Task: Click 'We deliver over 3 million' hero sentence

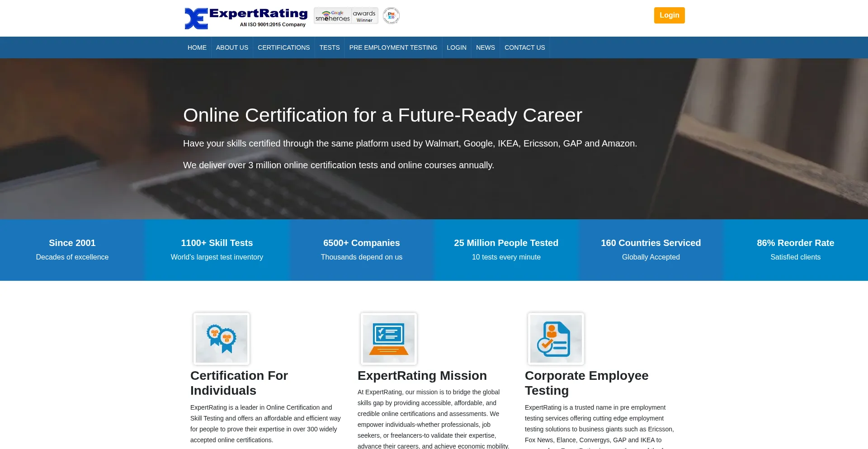Action: click(339, 165)
